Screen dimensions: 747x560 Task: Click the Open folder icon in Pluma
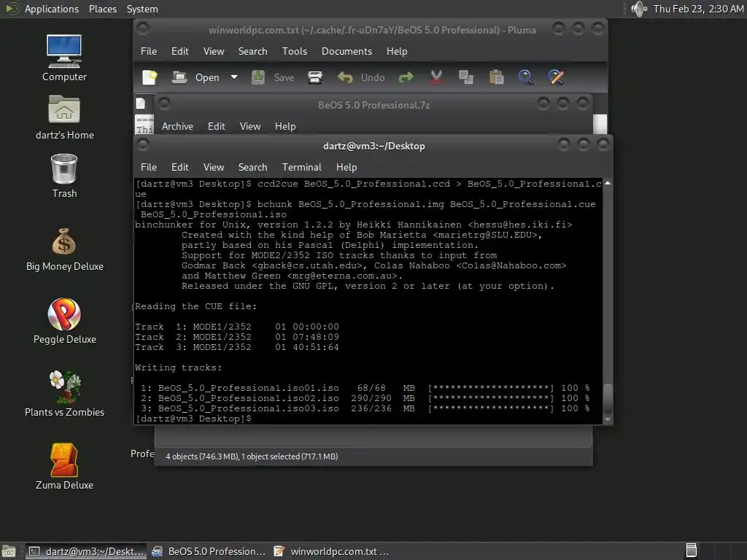[x=179, y=77]
